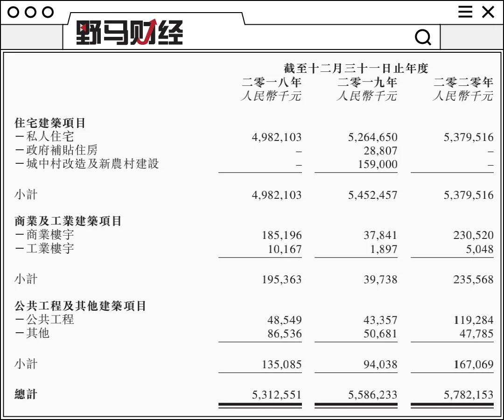Open the search with the magnifier icon
The width and height of the screenshot is (504, 420).
423,36
